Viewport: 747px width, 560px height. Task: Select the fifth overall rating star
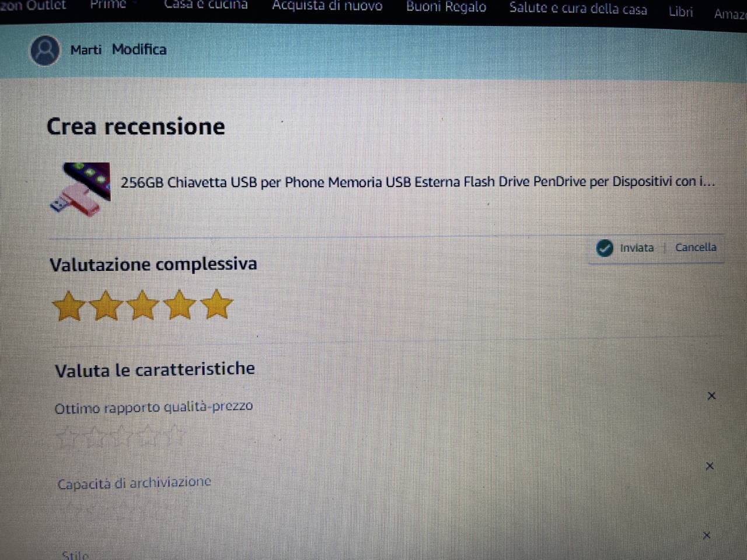pos(217,304)
